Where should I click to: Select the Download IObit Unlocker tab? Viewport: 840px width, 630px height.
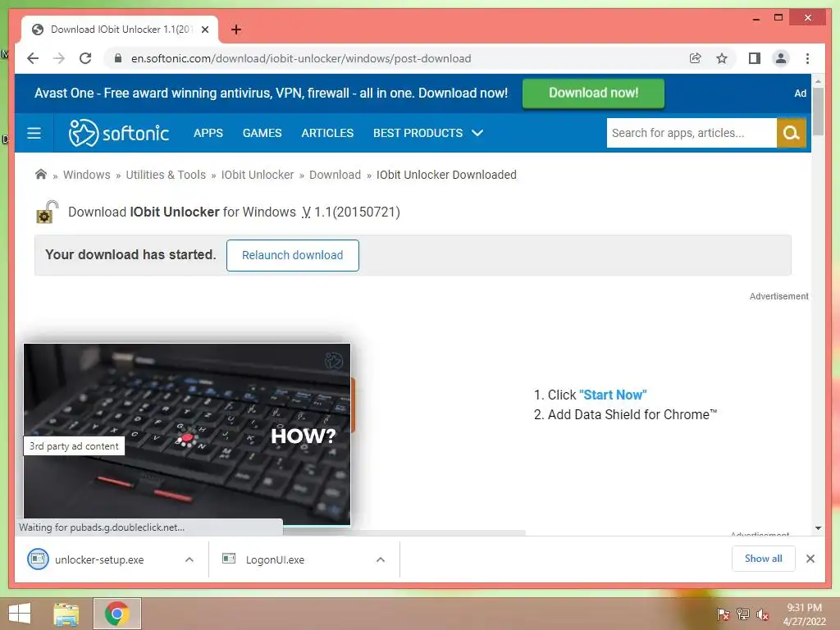(x=120, y=30)
